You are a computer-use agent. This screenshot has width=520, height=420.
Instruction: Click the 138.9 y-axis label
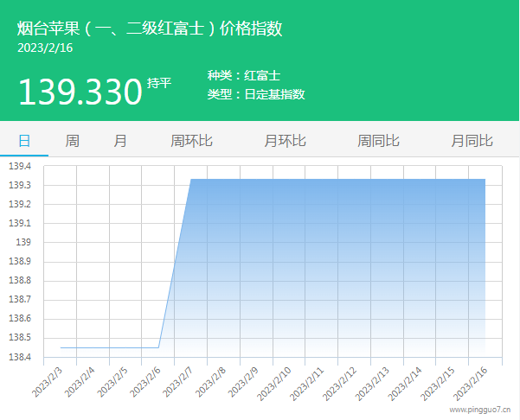(x=20, y=261)
